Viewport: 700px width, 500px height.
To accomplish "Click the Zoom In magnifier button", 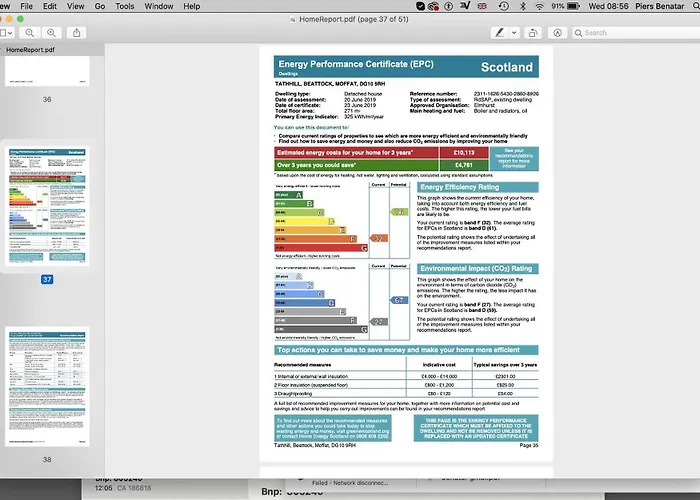I will tap(51, 33).
